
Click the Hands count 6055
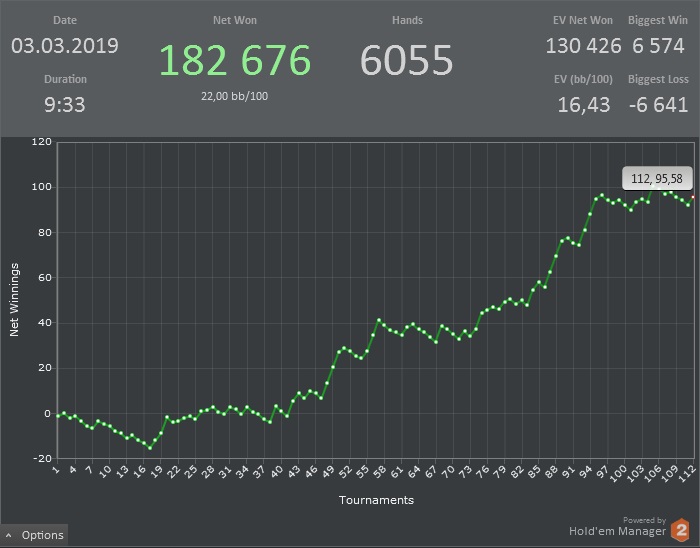[x=406, y=60]
